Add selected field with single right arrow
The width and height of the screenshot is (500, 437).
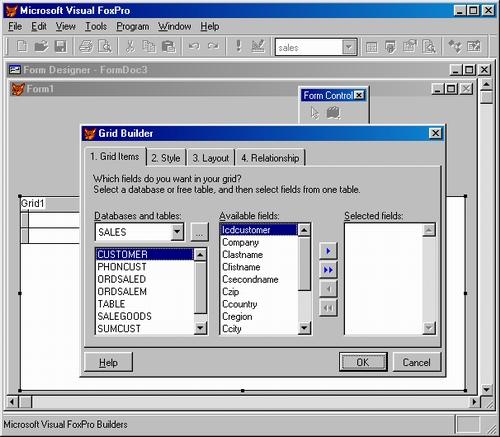coord(328,251)
